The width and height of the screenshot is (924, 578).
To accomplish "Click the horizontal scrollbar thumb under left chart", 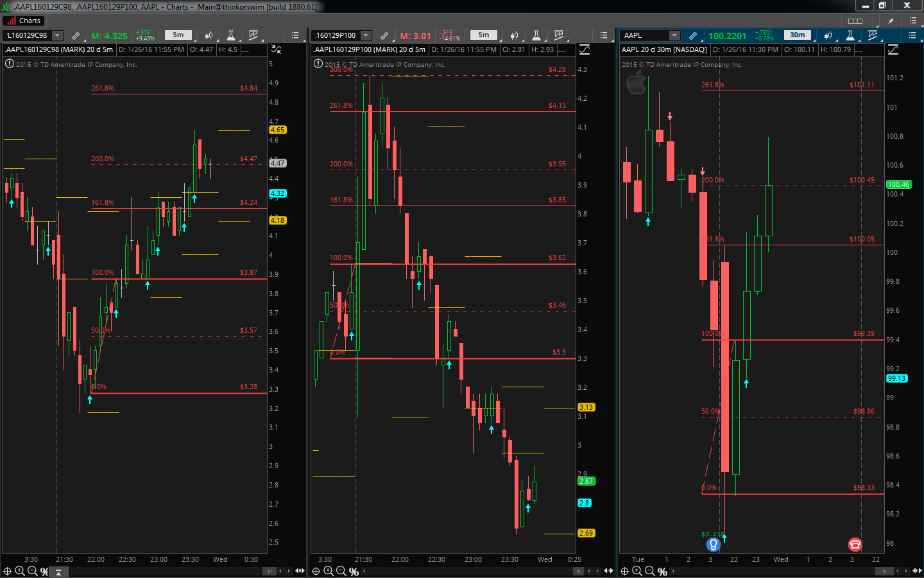I will (x=269, y=571).
